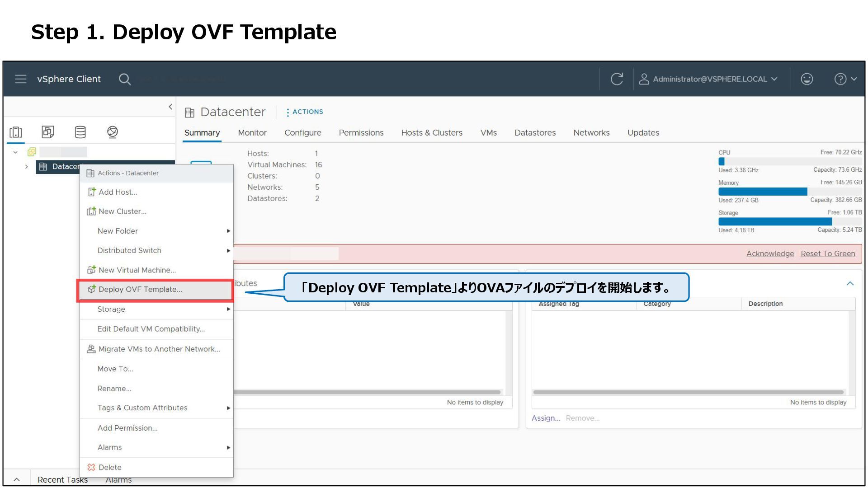Switch to Hosts and Clusters inventory icon
The width and height of the screenshot is (868, 488).
pos(16,132)
